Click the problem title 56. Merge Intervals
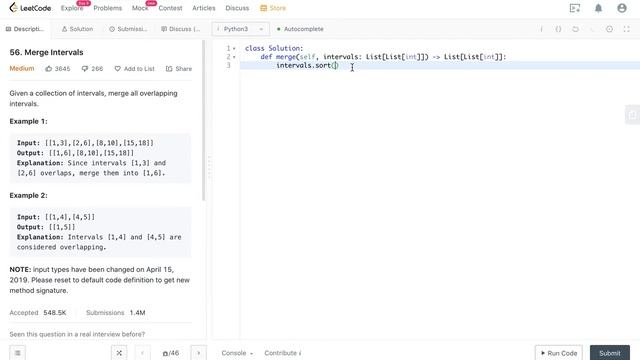Image resolution: width=640 pixels, height=360 pixels. [46, 52]
